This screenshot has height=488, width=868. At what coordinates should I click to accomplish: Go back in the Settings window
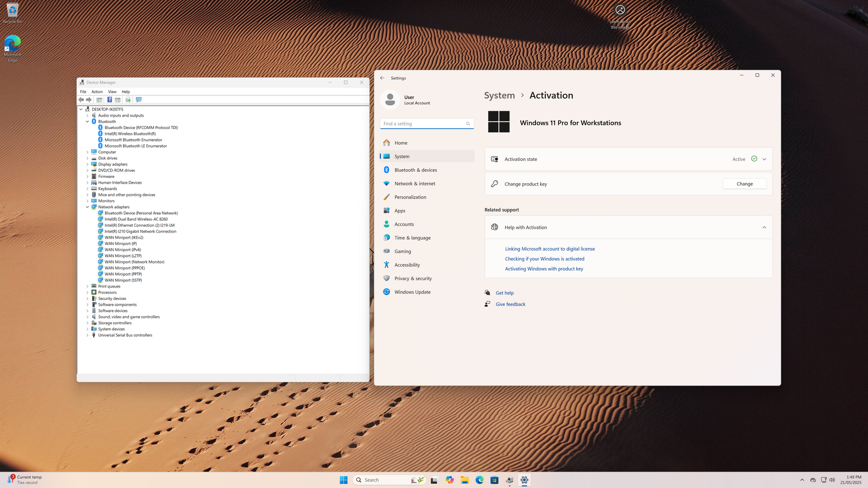click(x=382, y=78)
